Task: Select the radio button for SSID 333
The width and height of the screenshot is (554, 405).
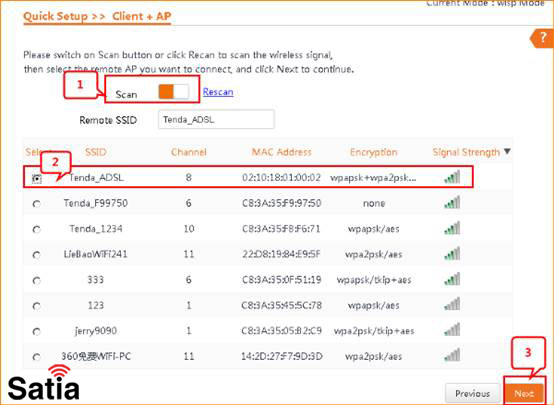Action: click(x=36, y=281)
